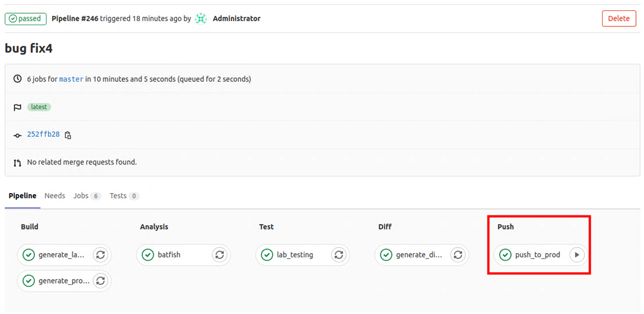Run the push_to_prod job play button
Viewport: 644px width, 314px height.
pos(577,255)
